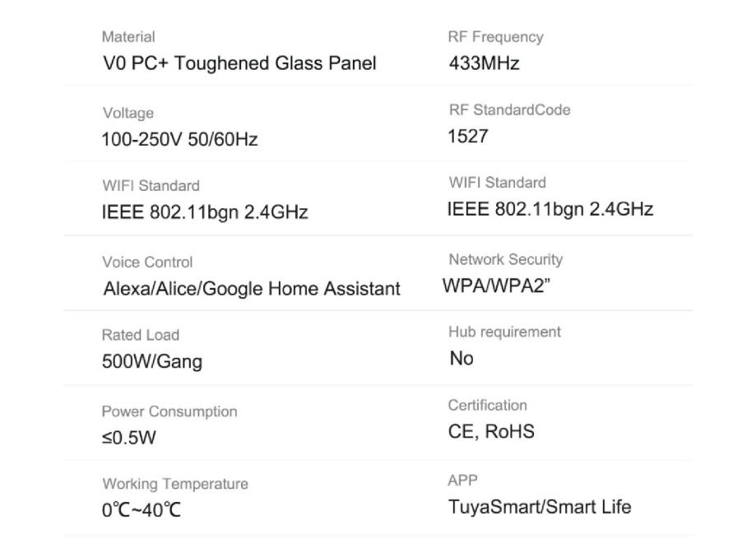
Task: Click the CE, RoHS certification value
Action: click(491, 431)
